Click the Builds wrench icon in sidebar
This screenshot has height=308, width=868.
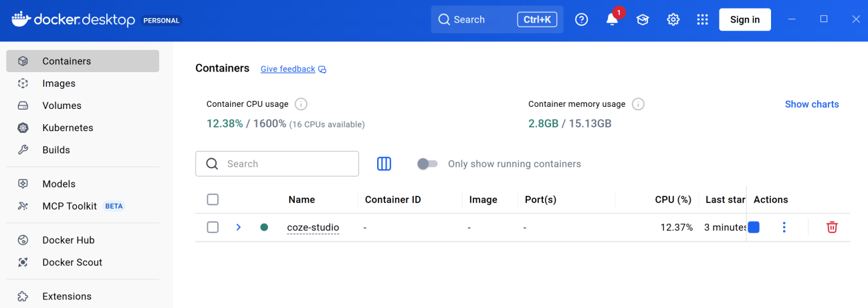[x=23, y=150]
